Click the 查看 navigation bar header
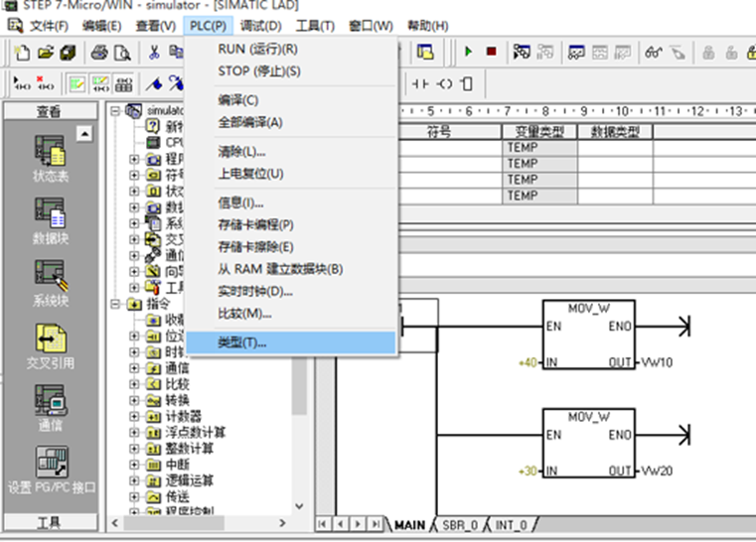The width and height of the screenshot is (756, 542). [x=50, y=111]
